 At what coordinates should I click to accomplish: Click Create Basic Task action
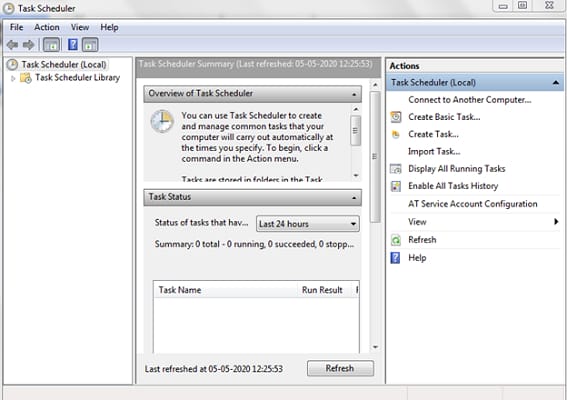pyautogui.click(x=444, y=117)
